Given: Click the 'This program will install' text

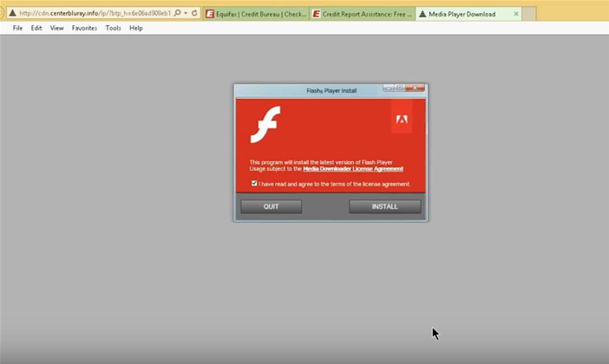Looking at the screenshot, I should [x=321, y=162].
